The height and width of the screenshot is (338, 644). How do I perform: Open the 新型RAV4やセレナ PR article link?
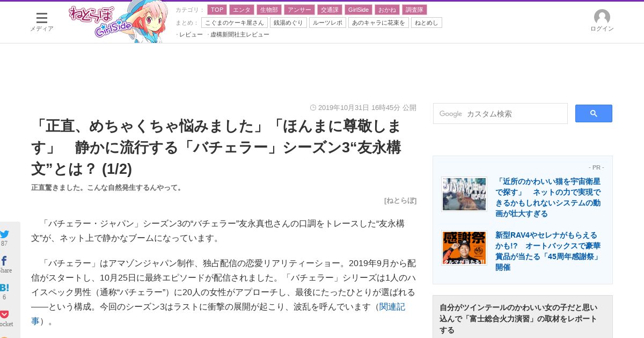coord(548,251)
